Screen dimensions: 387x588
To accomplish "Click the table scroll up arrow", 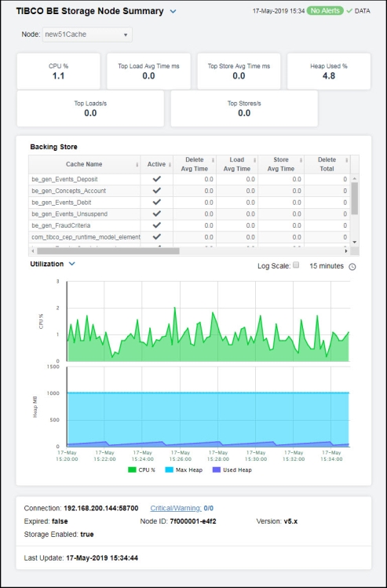I will [x=355, y=178].
